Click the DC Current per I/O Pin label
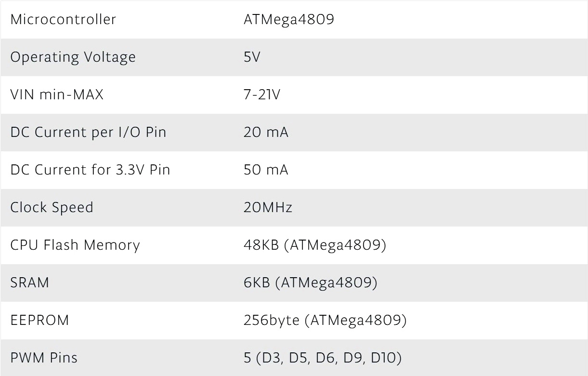Image resolution: width=588 pixels, height=376 pixels. click(88, 133)
